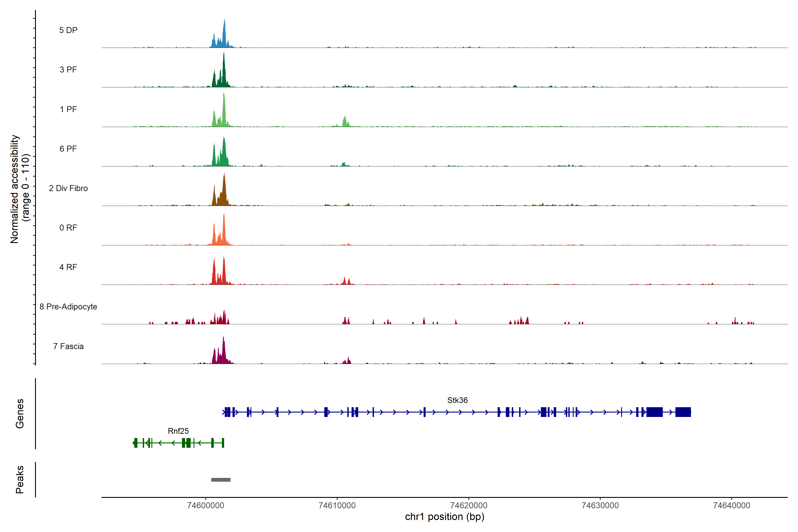Click the 4 RF track label
This screenshot has height=532, width=798.
[x=68, y=267]
